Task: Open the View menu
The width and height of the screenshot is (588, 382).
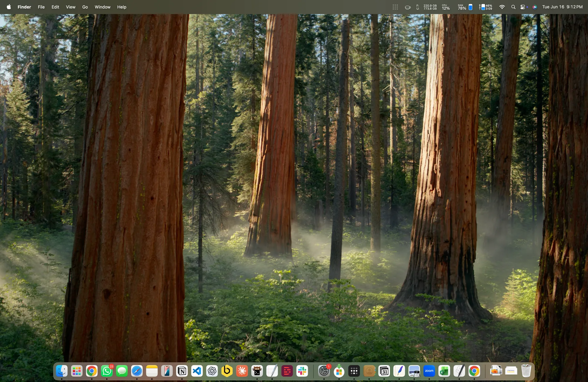Action: pos(71,7)
